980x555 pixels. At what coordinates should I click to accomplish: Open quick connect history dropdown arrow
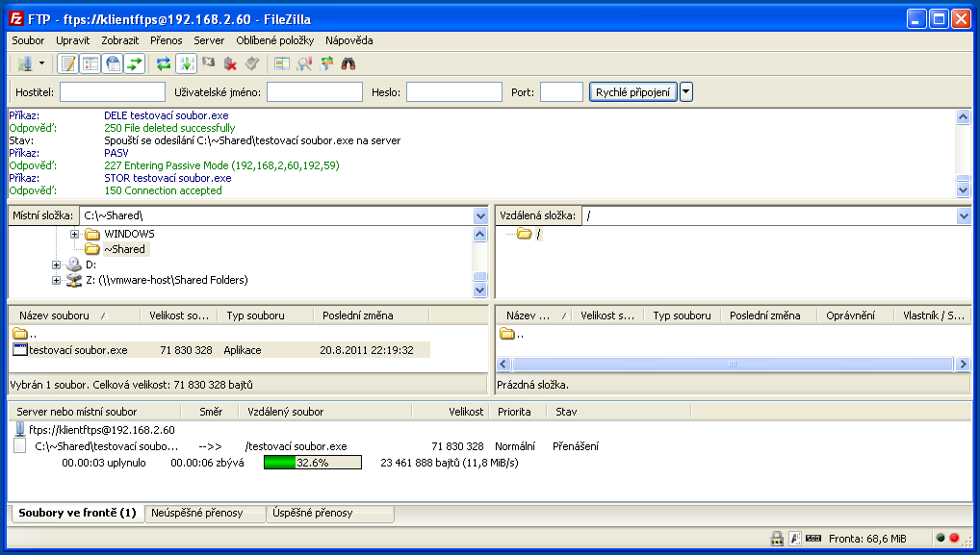686,92
